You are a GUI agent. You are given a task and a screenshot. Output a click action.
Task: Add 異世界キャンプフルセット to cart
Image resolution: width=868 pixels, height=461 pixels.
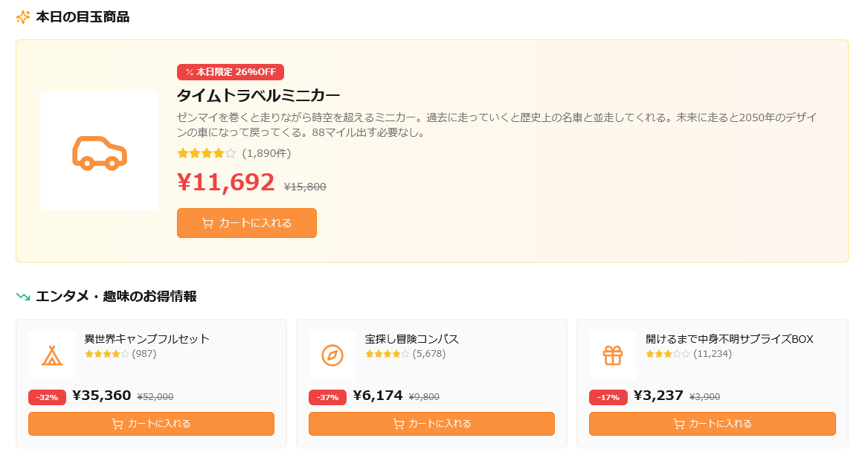[x=151, y=424]
